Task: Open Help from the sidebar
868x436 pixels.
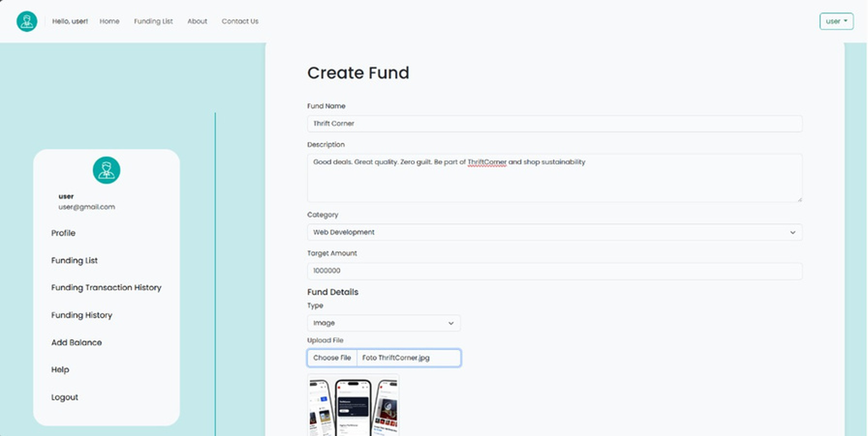Action: (60, 370)
